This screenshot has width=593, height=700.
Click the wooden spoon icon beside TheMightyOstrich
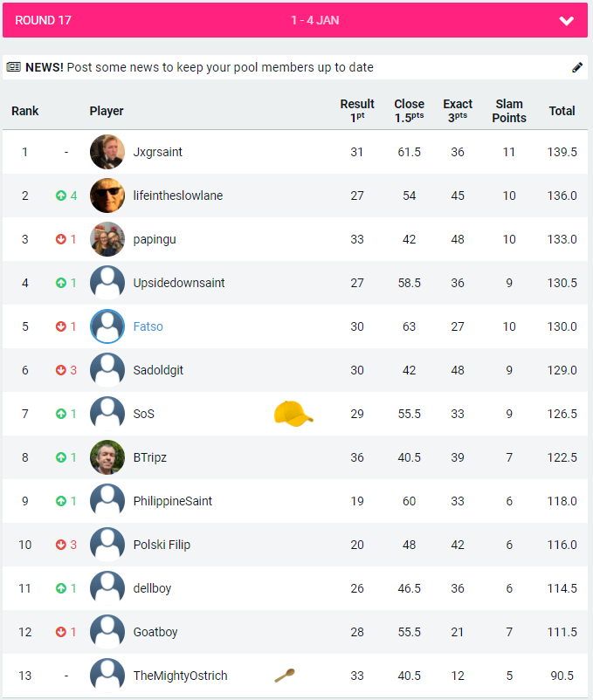(285, 675)
